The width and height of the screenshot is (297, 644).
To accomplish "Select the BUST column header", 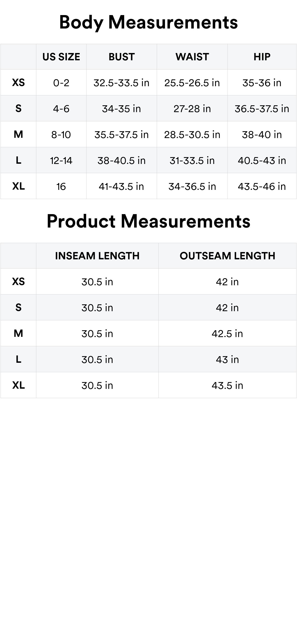I will coord(122,57).
